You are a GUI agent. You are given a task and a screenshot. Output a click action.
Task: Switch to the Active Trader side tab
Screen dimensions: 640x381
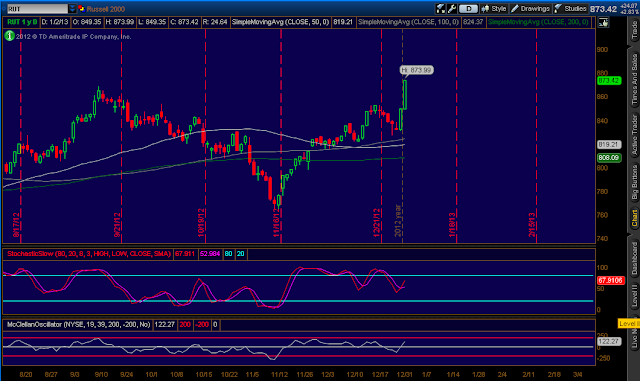(634, 135)
